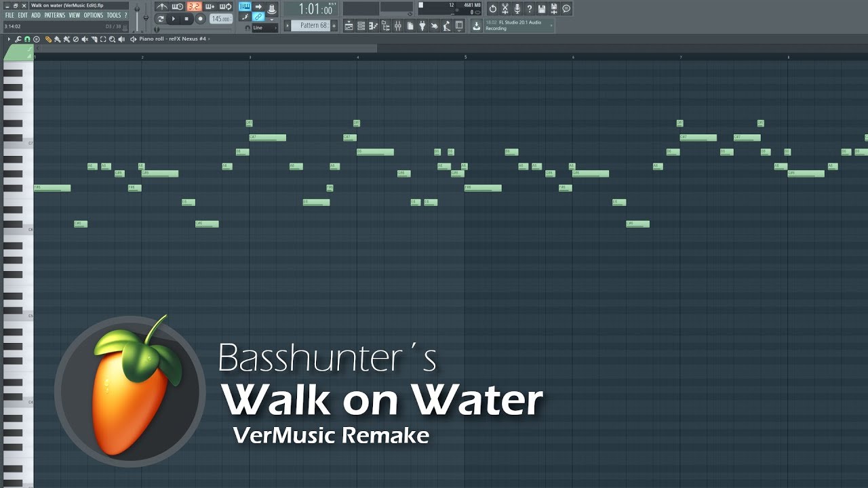
Task: Open the plugin picker plug icon
Action: (x=422, y=25)
